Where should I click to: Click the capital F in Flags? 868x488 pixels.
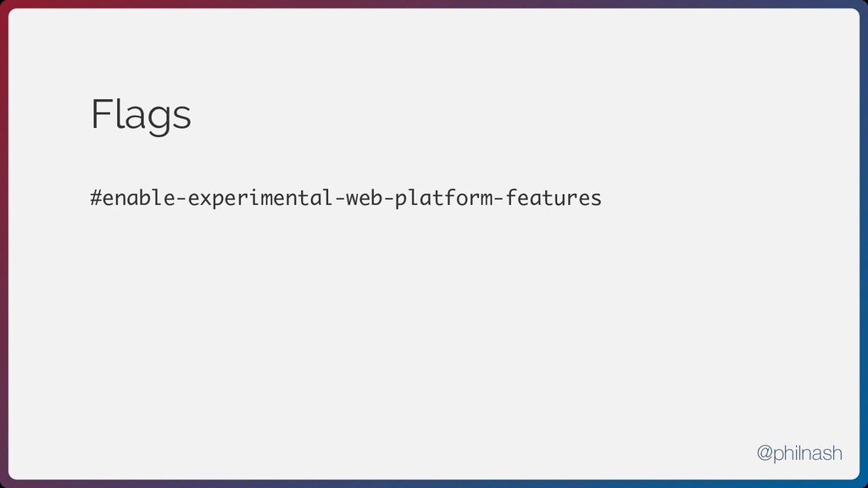(102, 114)
